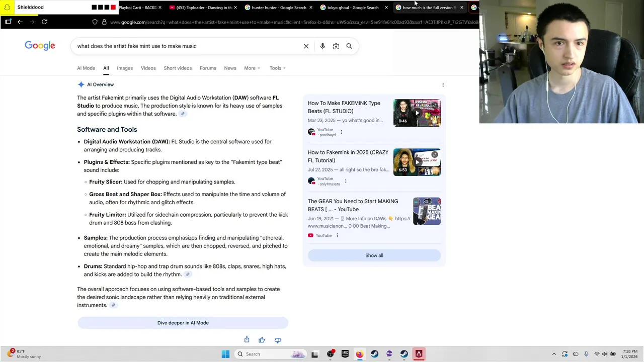Open the browser sidebar toggle icon
The width and height of the screenshot is (644, 362).
coord(8,22)
